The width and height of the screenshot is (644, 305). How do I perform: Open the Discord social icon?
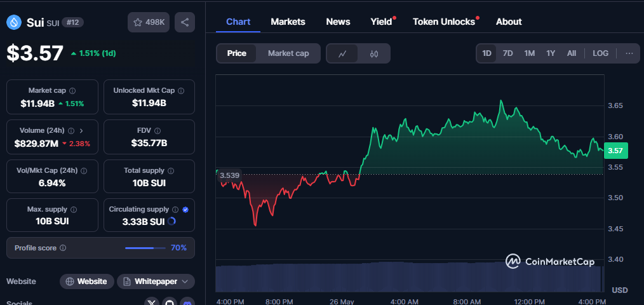[187, 302]
